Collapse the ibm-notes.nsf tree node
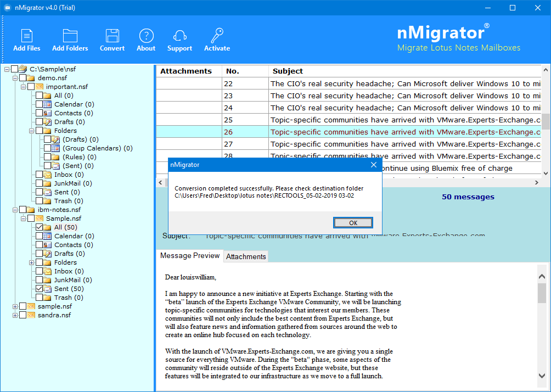 (x=15, y=210)
